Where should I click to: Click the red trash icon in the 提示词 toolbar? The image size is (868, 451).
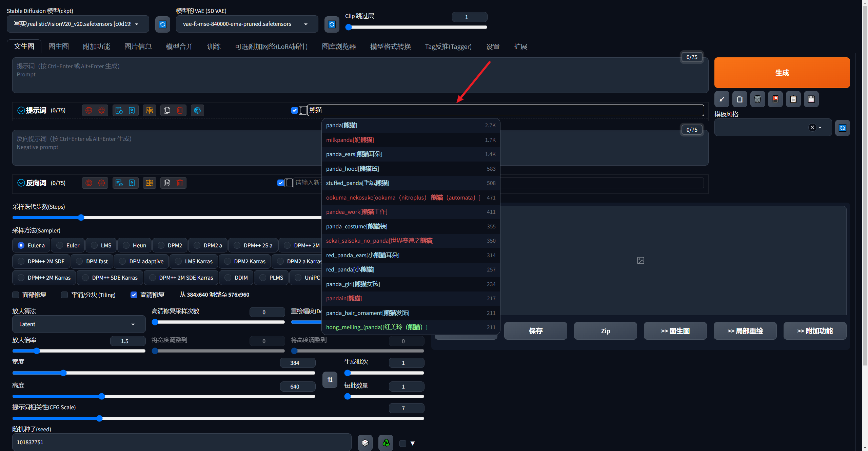[180, 110]
